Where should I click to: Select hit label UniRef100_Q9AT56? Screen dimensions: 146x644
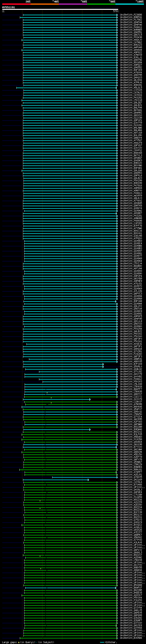(x=131, y=60)
